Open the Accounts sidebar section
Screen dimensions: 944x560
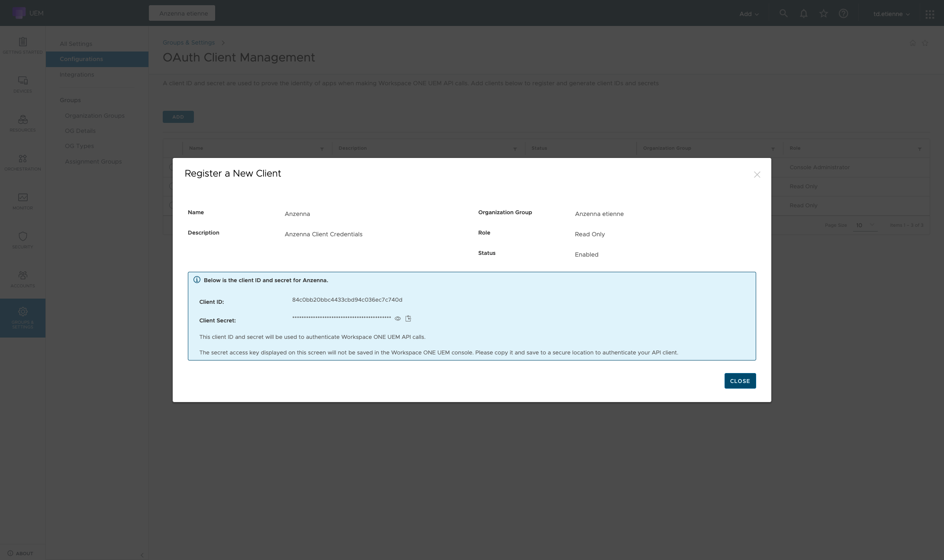click(x=23, y=279)
